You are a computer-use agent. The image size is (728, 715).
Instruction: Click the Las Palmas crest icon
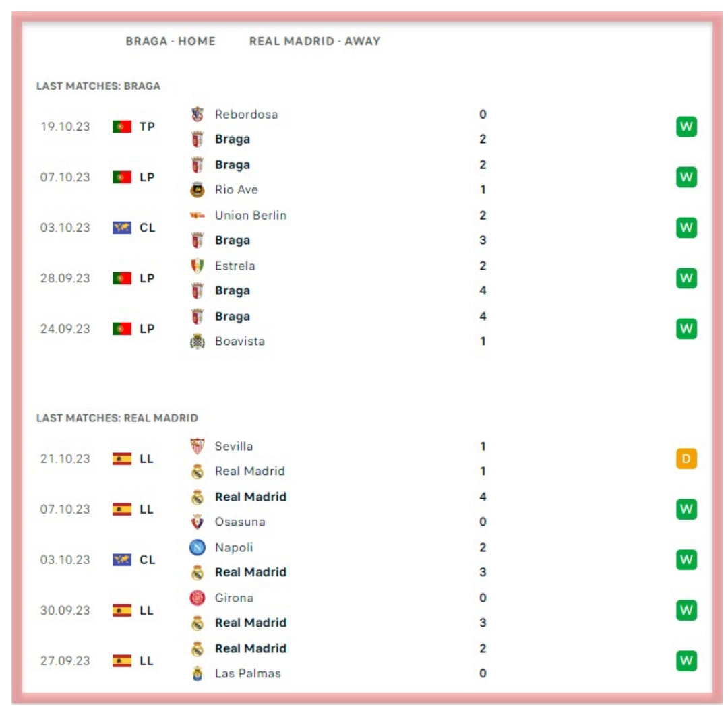pyautogui.click(x=197, y=673)
